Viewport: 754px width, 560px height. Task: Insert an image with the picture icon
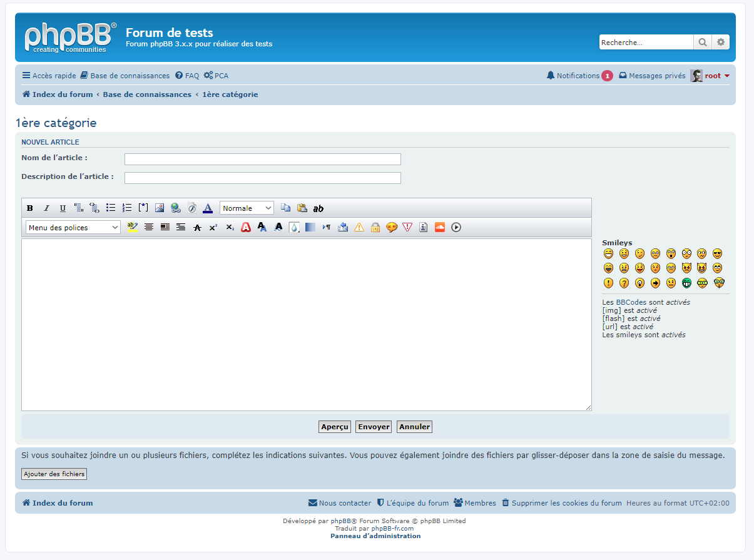click(160, 208)
